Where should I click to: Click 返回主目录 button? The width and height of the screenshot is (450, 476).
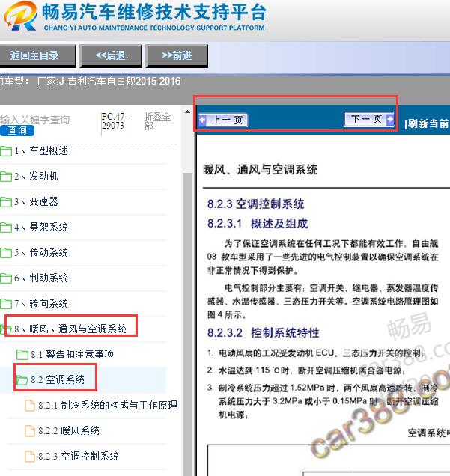tap(37, 55)
